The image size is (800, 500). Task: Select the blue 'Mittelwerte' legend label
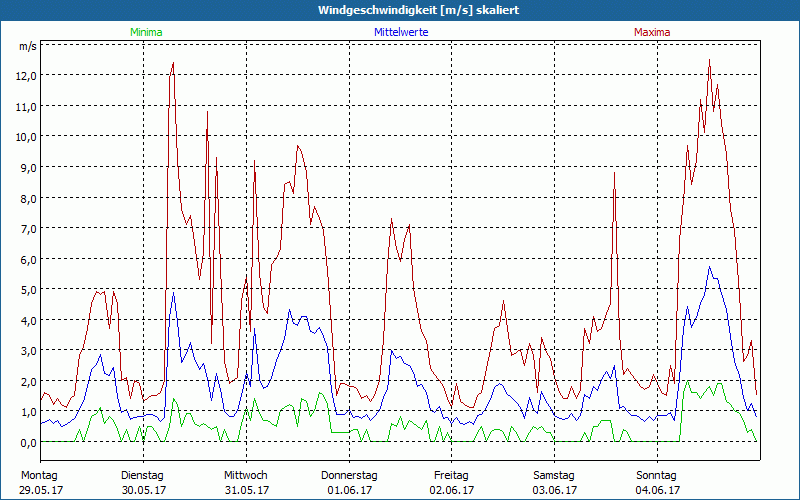tap(401, 32)
